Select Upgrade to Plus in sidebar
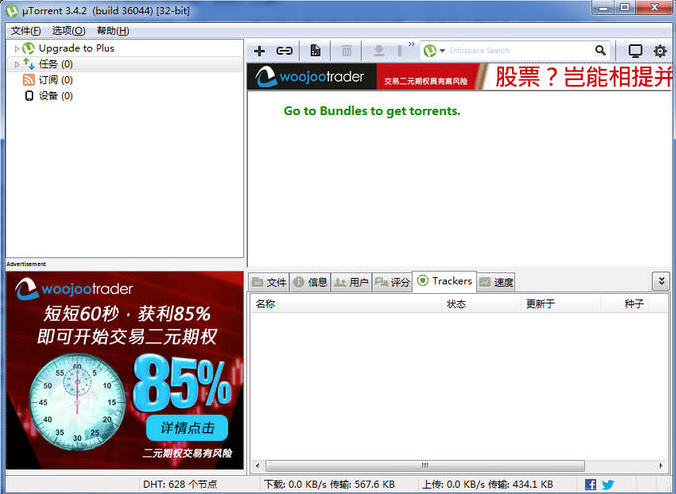The image size is (676, 494). click(76, 48)
